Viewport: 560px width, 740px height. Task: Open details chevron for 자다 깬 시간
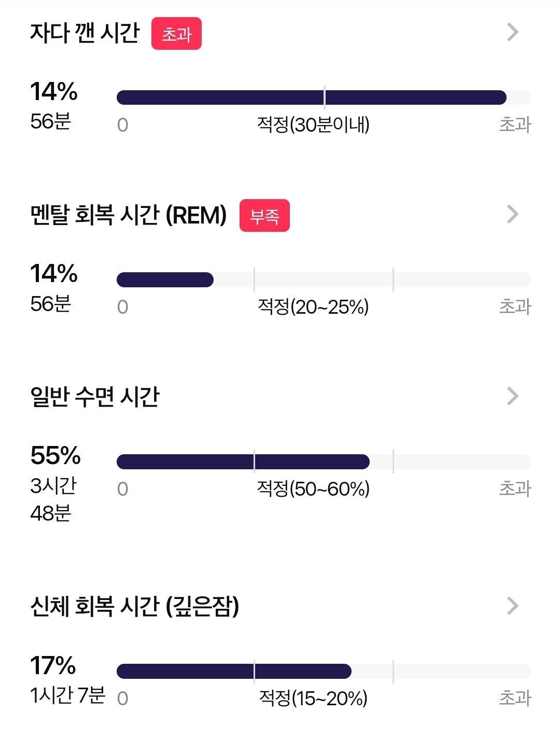512,32
